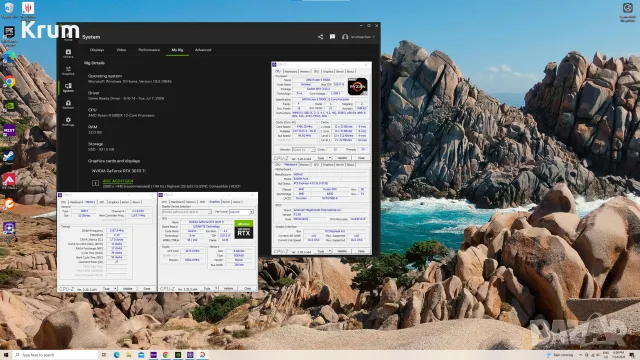Open the red-logo desktop shortcut beside Recycle Bin
This screenshot has height=360, width=640.
28,10
